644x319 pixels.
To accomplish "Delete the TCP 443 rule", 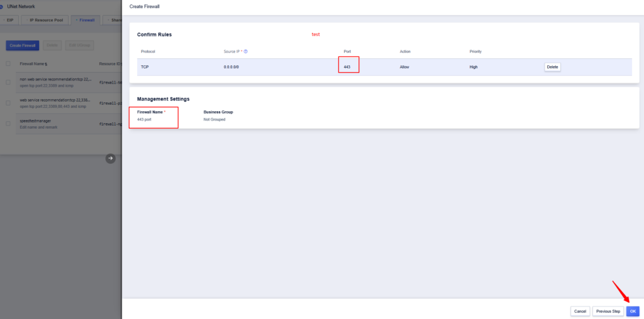I will (x=552, y=67).
